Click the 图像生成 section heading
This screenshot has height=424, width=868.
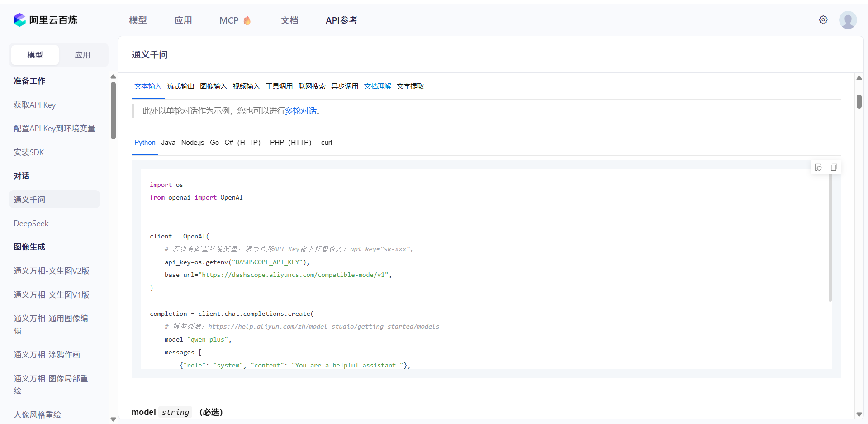point(29,247)
